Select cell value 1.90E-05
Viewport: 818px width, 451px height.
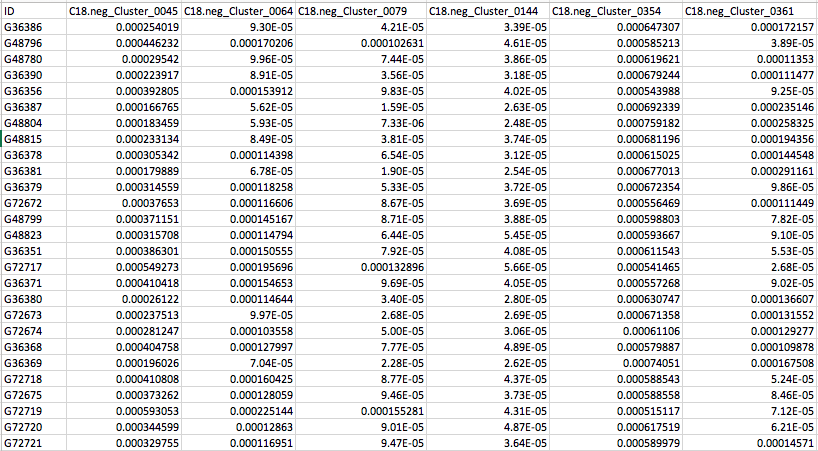pyautogui.click(x=361, y=171)
